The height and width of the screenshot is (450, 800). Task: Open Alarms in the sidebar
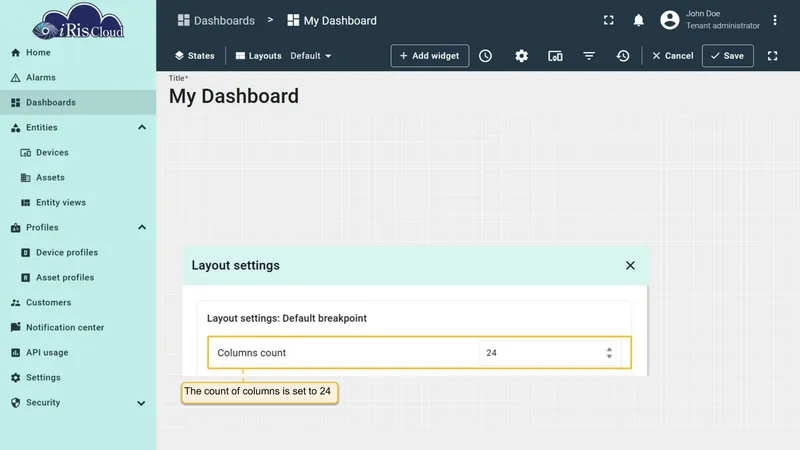pyautogui.click(x=78, y=78)
